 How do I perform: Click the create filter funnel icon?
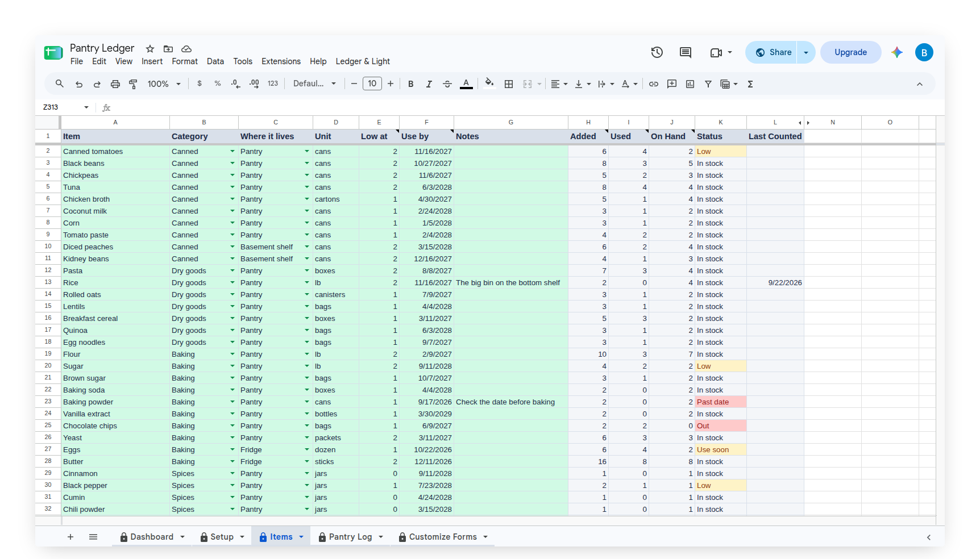pos(708,84)
